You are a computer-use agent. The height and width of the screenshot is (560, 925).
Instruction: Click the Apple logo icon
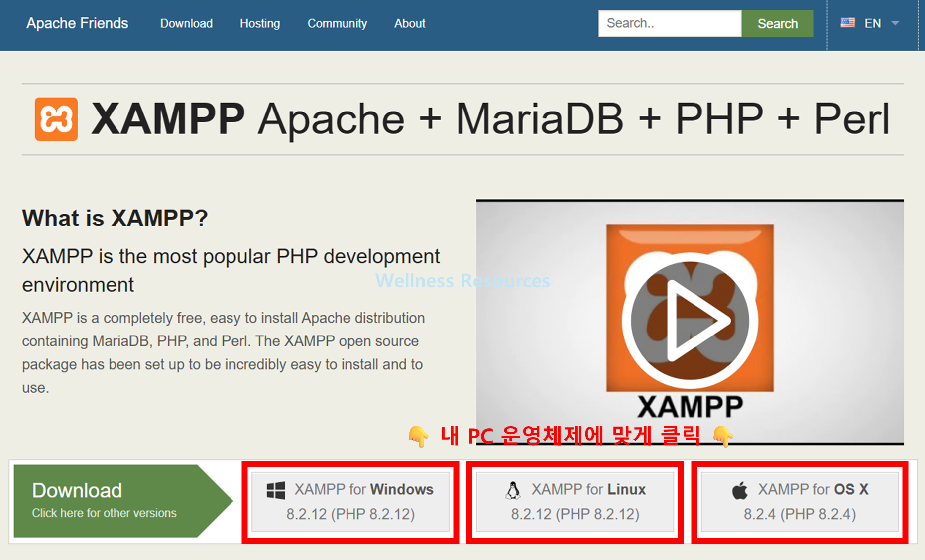740,490
